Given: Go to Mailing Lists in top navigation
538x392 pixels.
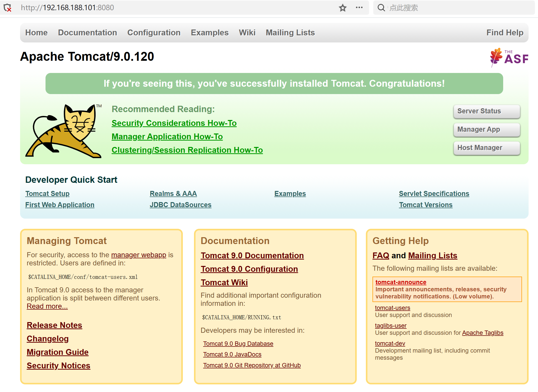Looking at the screenshot, I should click(290, 33).
